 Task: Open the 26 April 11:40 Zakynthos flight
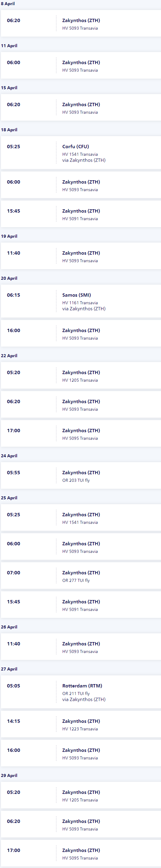81,647
